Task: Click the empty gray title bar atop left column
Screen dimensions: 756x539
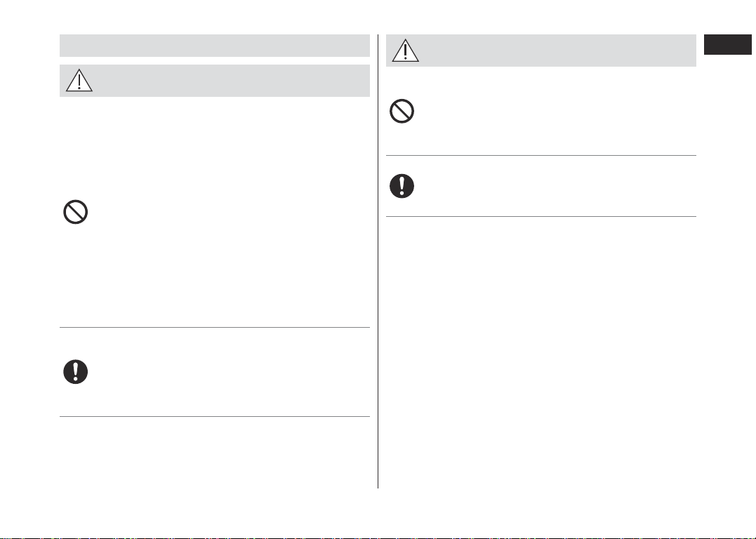Action: [x=215, y=46]
